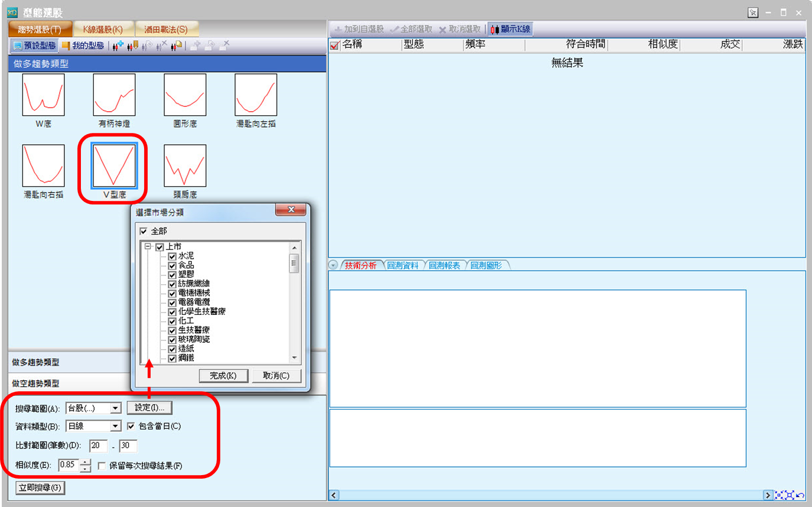The width and height of the screenshot is (812, 507).
Task: Select the W底 pattern thumbnail
Action: [x=43, y=95]
